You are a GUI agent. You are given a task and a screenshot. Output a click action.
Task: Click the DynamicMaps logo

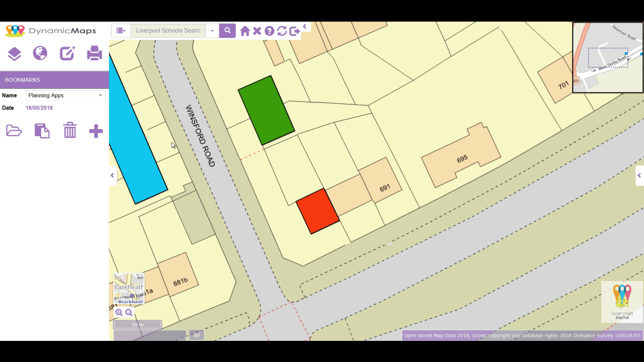[50, 31]
